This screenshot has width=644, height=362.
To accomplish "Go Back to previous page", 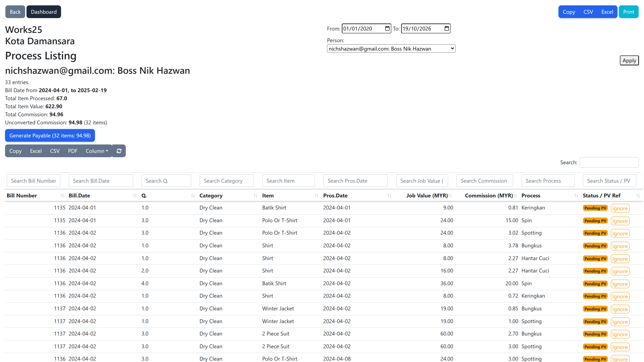I will [x=15, y=12].
